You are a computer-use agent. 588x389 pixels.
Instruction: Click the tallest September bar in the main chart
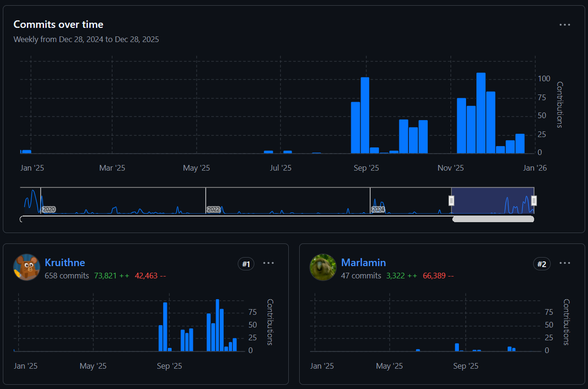point(364,116)
